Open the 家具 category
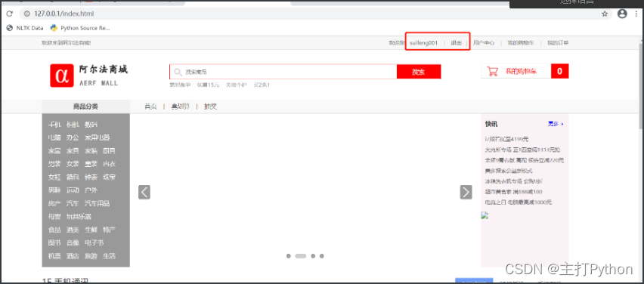 (73, 151)
